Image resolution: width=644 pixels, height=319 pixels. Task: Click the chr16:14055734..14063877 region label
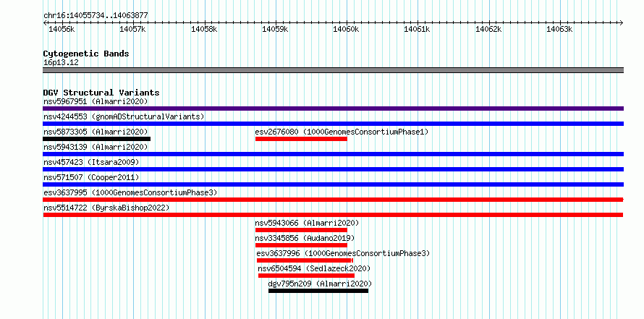click(x=96, y=16)
